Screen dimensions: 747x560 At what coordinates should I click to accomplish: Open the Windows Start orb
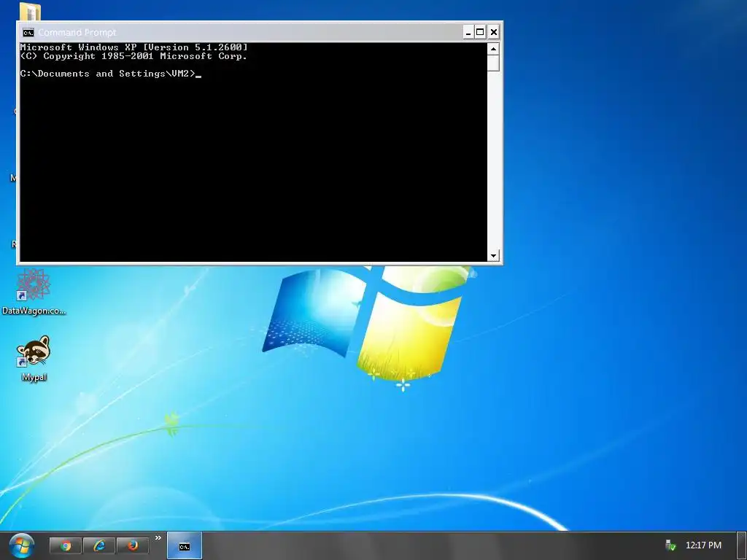coord(21,545)
